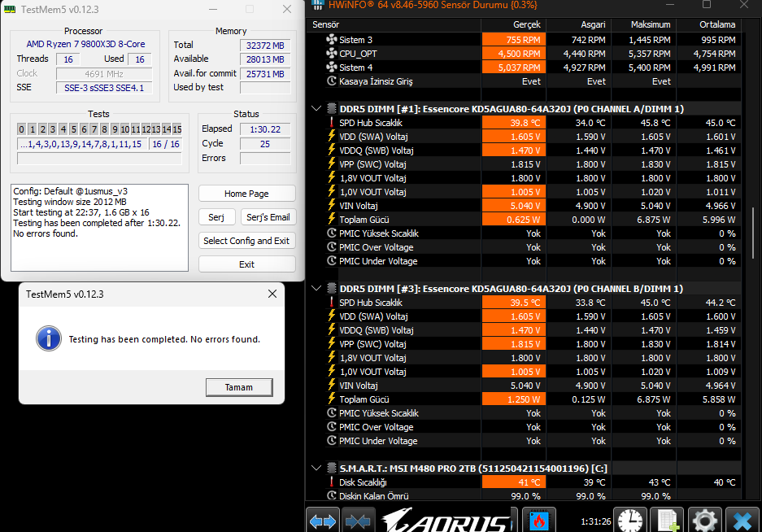762x532 pixels.
Task: Click the HWiNFO title bar app icon
Action: (x=318, y=5)
